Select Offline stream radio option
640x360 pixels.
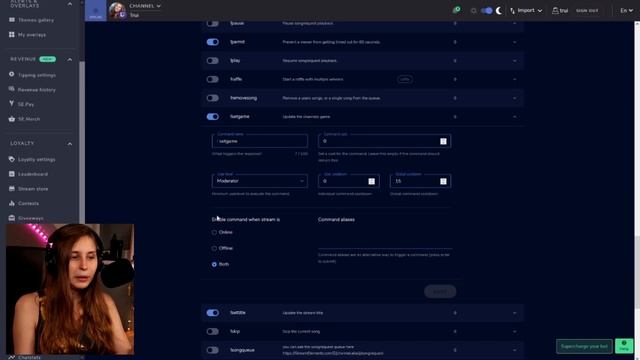214,248
